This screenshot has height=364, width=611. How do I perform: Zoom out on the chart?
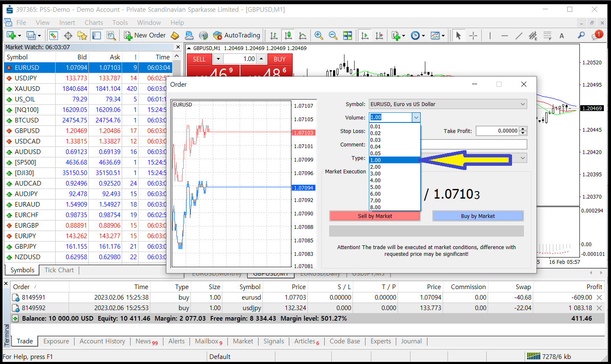(333, 36)
